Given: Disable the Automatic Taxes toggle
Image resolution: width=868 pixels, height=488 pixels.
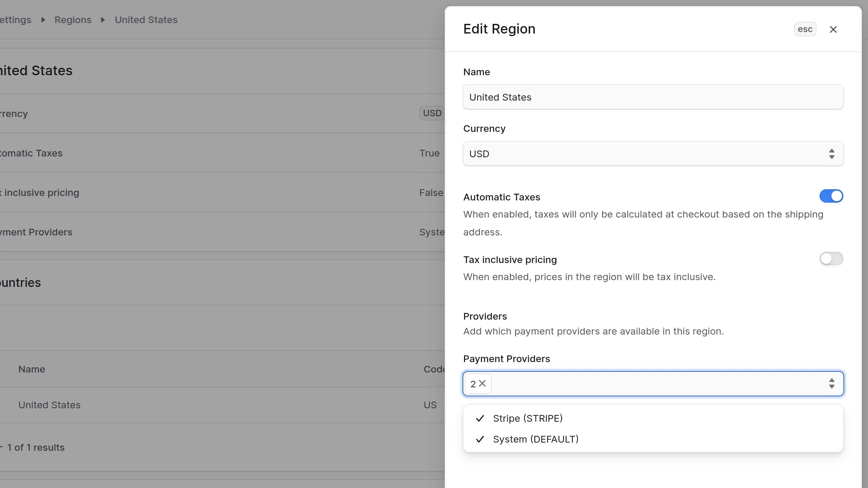Looking at the screenshot, I should (x=831, y=196).
